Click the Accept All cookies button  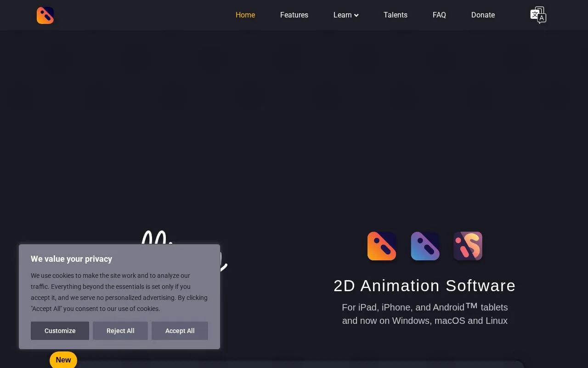coord(180,331)
